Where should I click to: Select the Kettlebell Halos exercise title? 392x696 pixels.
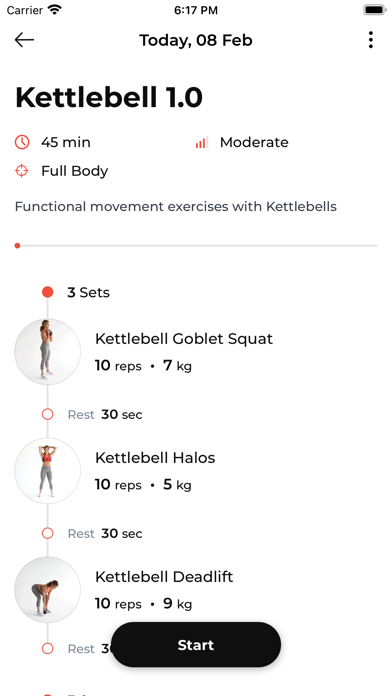coord(155,458)
